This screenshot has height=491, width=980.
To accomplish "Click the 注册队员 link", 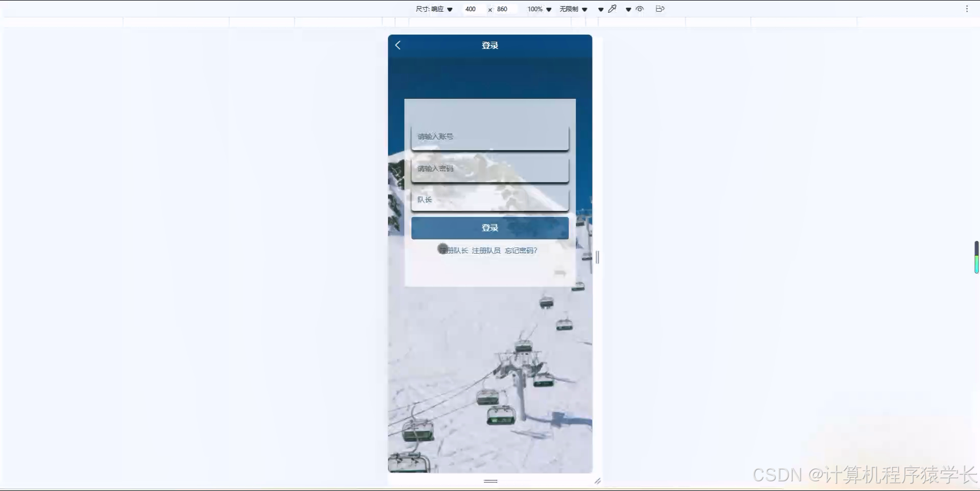I will pyautogui.click(x=486, y=251).
